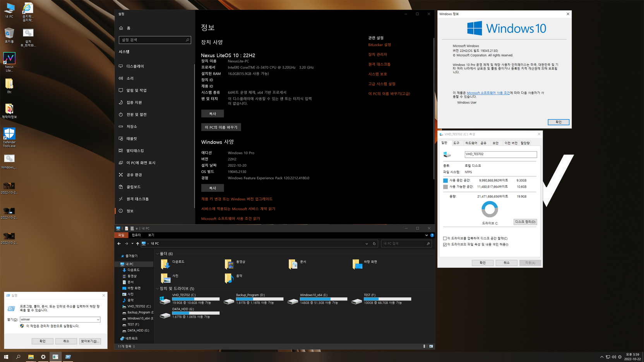Click 장치 관리자 related setting link

(x=377, y=55)
